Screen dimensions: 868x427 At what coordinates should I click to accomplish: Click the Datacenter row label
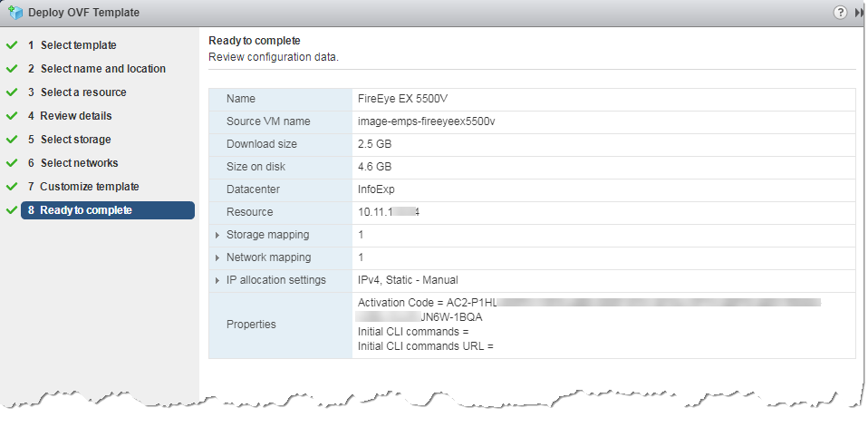pyautogui.click(x=253, y=189)
